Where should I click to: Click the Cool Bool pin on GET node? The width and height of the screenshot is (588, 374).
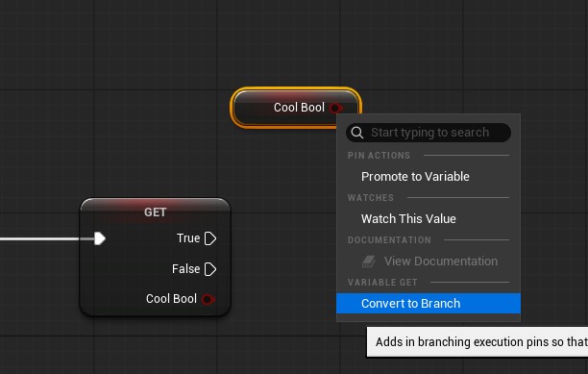pyautogui.click(x=208, y=299)
